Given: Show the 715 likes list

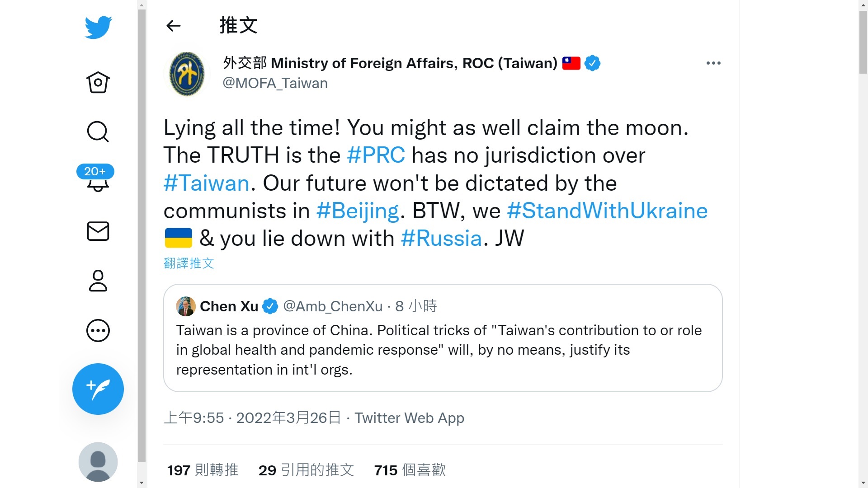Looking at the screenshot, I should [410, 470].
